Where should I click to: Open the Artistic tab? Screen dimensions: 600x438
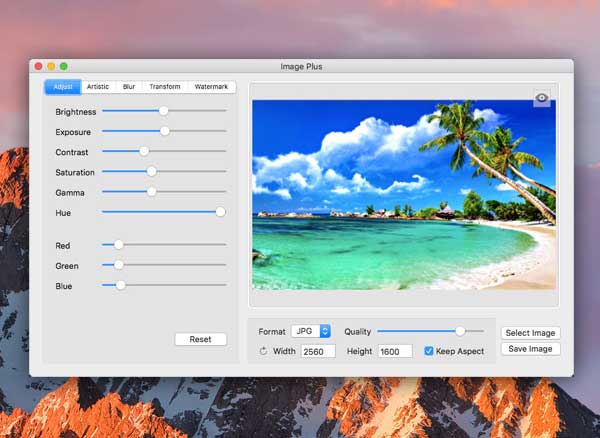tap(98, 87)
